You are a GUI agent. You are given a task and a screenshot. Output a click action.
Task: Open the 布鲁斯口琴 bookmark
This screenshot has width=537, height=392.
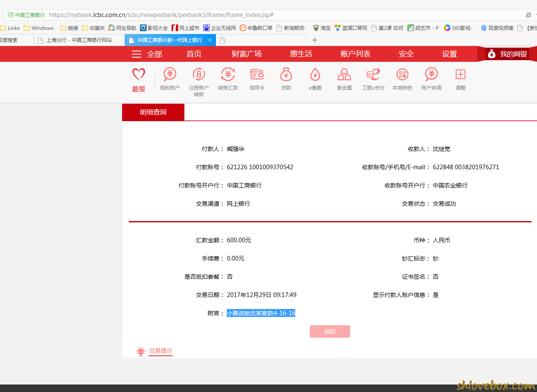click(x=256, y=28)
